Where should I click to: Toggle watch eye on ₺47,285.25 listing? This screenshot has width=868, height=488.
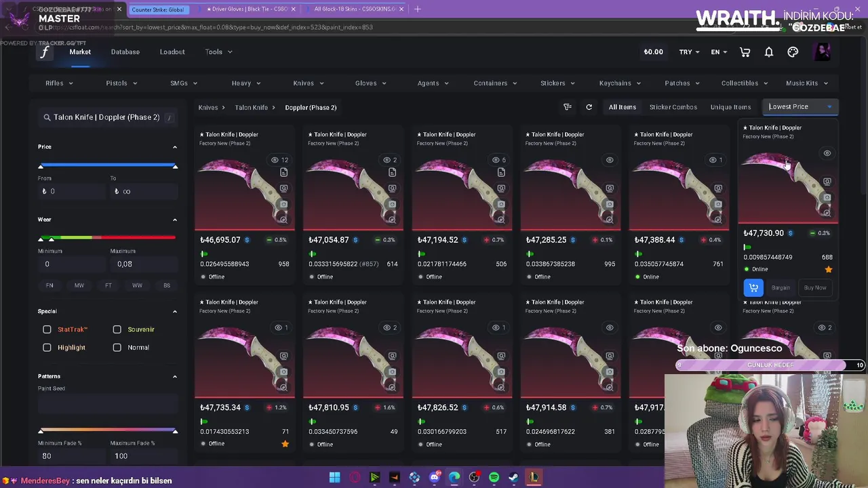click(x=610, y=160)
